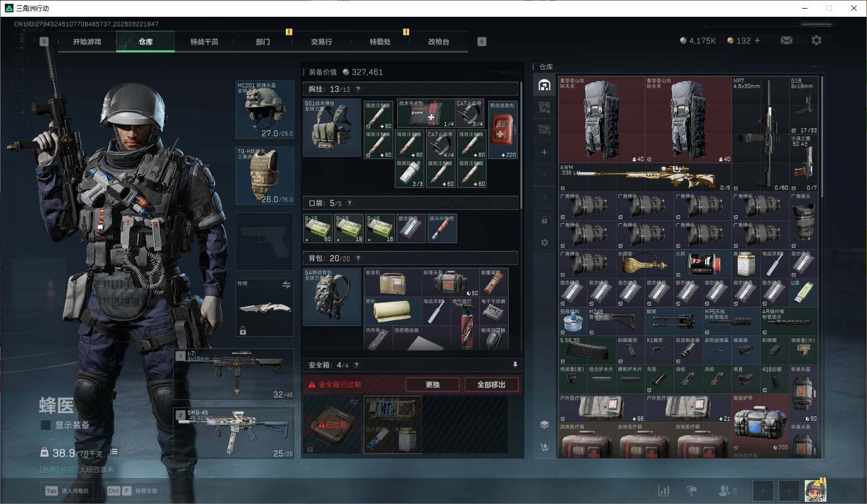Click the weight details list icon
This screenshot has width=867, height=504.
(x=114, y=452)
